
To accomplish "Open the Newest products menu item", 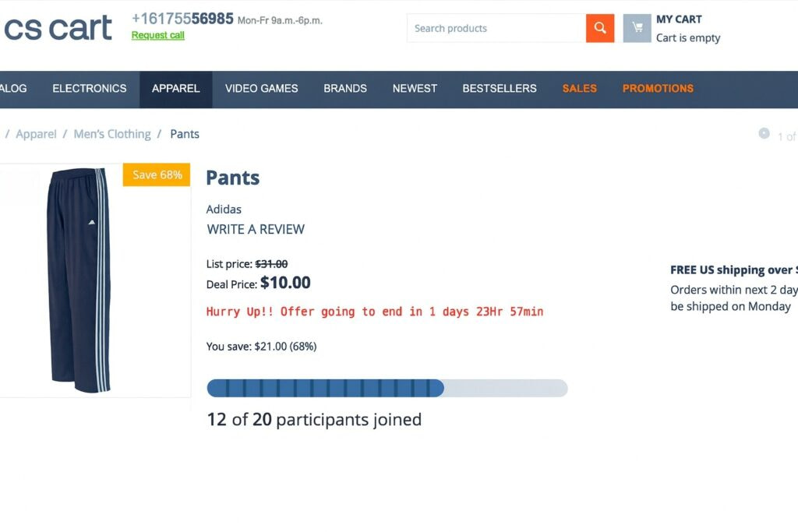I will 415,89.
